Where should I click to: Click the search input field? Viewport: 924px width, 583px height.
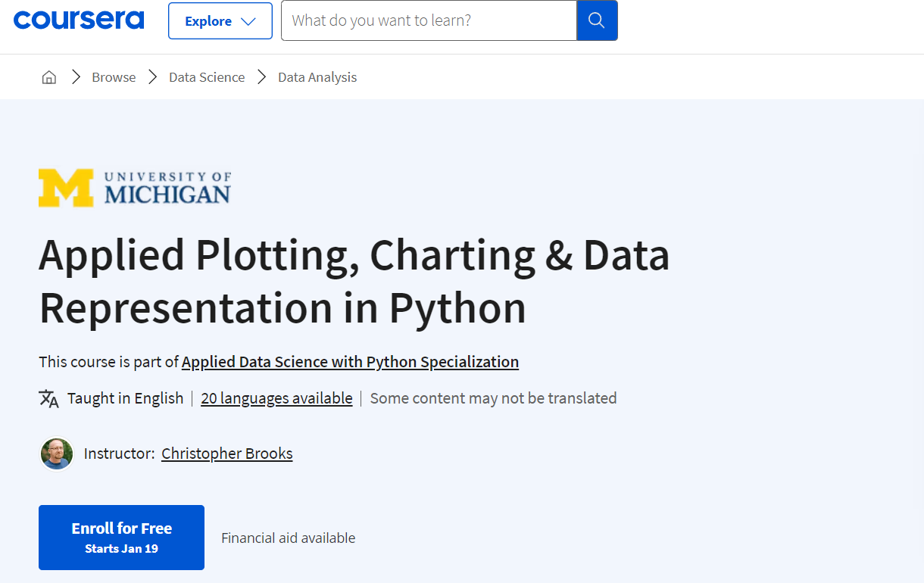click(428, 20)
